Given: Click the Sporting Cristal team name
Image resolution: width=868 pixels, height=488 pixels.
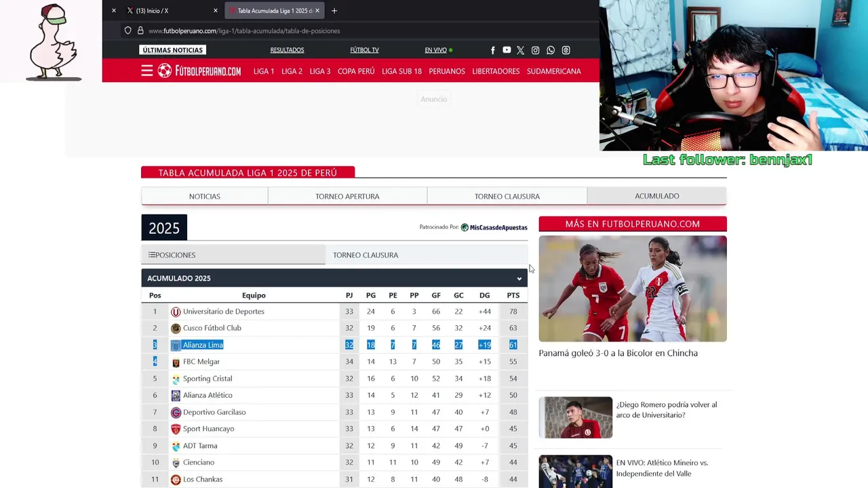Looking at the screenshot, I should click(x=208, y=379).
